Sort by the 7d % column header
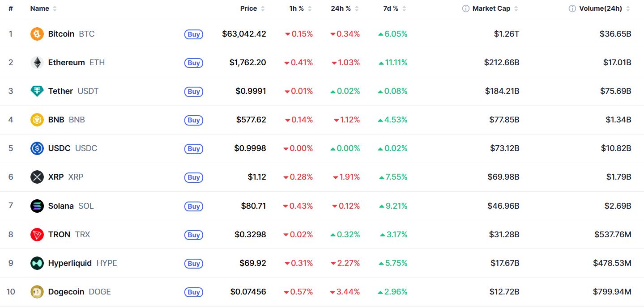 click(395, 8)
